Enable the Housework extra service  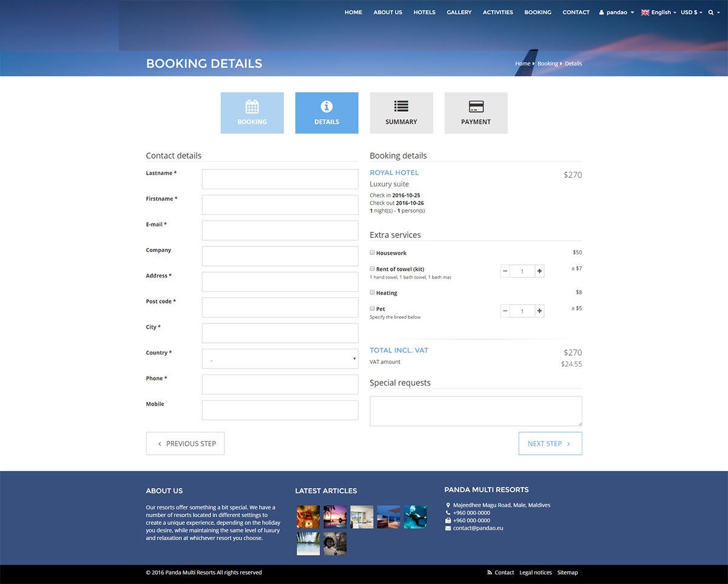372,252
